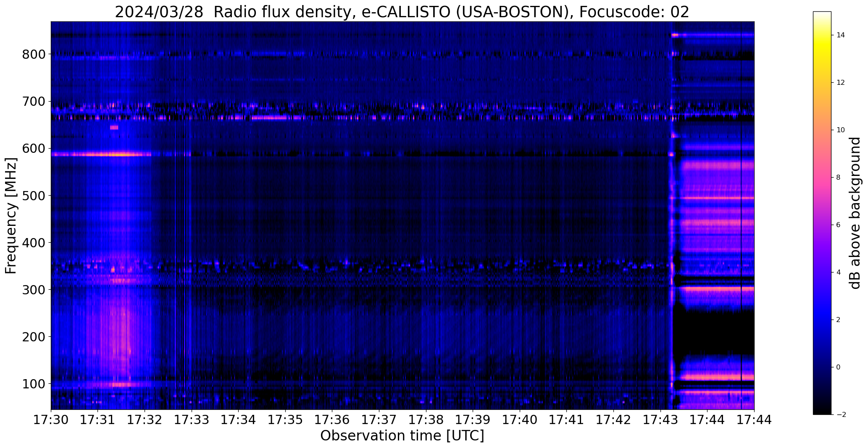Screen dimensions: 868x448
Task: Click the 17:31 time tick label
Action: [x=98, y=420]
